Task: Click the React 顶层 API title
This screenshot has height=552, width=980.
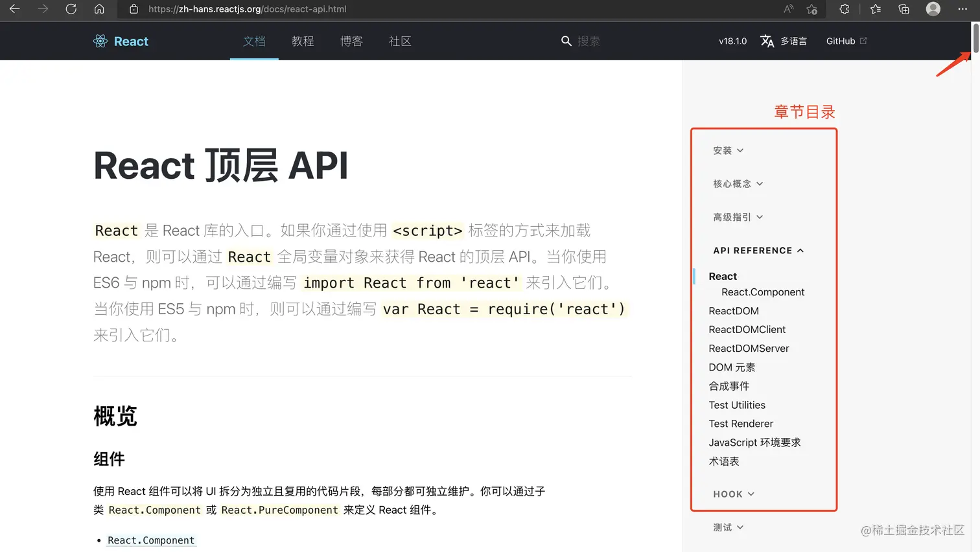Action: click(x=221, y=165)
